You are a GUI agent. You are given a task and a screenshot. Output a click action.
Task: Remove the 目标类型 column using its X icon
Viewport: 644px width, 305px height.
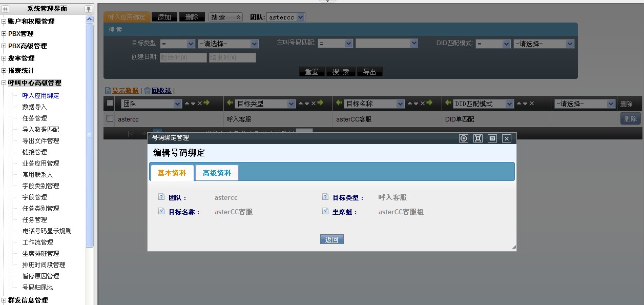pyautogui.click(x=314, y=104)
